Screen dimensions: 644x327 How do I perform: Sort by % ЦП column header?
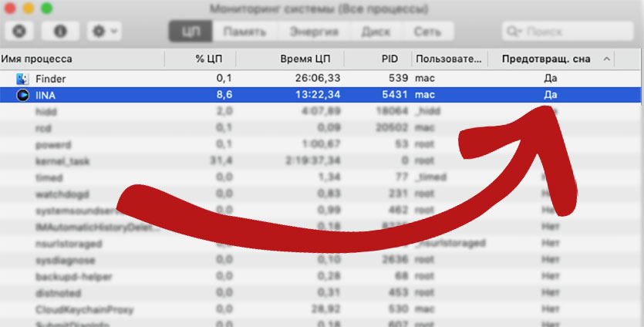(201, 59)
